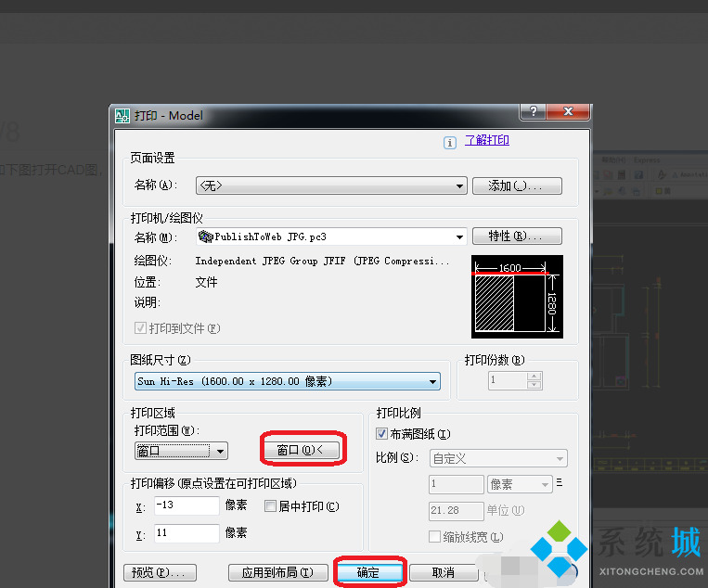Open the 像素 unit dropdown in 打印比例
This screenshot has height=588, width=708.
(x=520, y=484)
